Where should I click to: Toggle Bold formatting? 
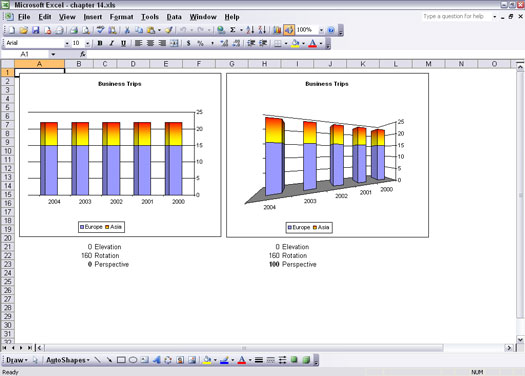[100, 43]
